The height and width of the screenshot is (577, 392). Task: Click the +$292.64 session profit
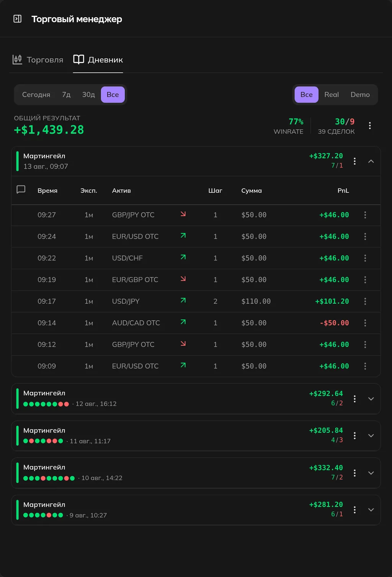point(326,393)
